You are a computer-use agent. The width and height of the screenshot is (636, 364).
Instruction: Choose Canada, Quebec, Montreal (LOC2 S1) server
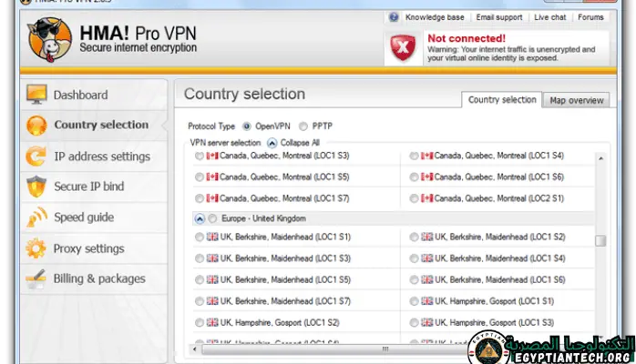coord(415,197)
